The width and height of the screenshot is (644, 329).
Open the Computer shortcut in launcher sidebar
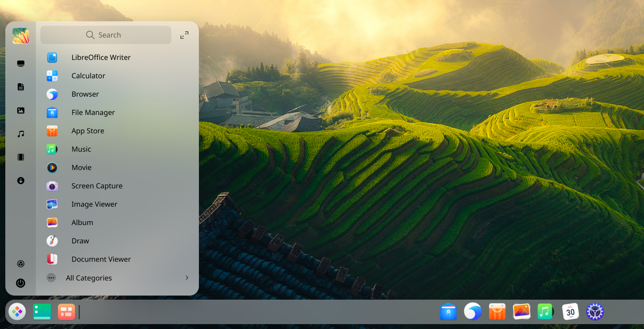click(21, 64)
